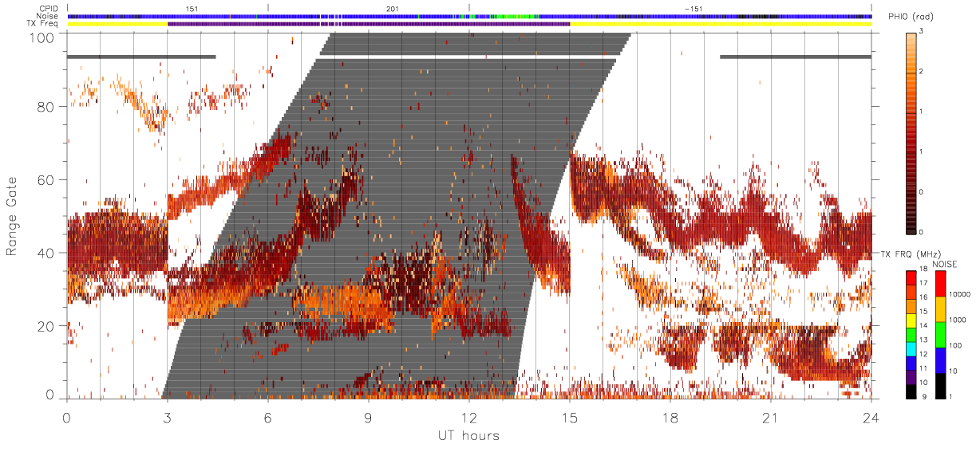The width and height of the screenshot is (980, 452).
Task: Pick the blue swatch in TX FRQ legend
Action: (911, 363)
